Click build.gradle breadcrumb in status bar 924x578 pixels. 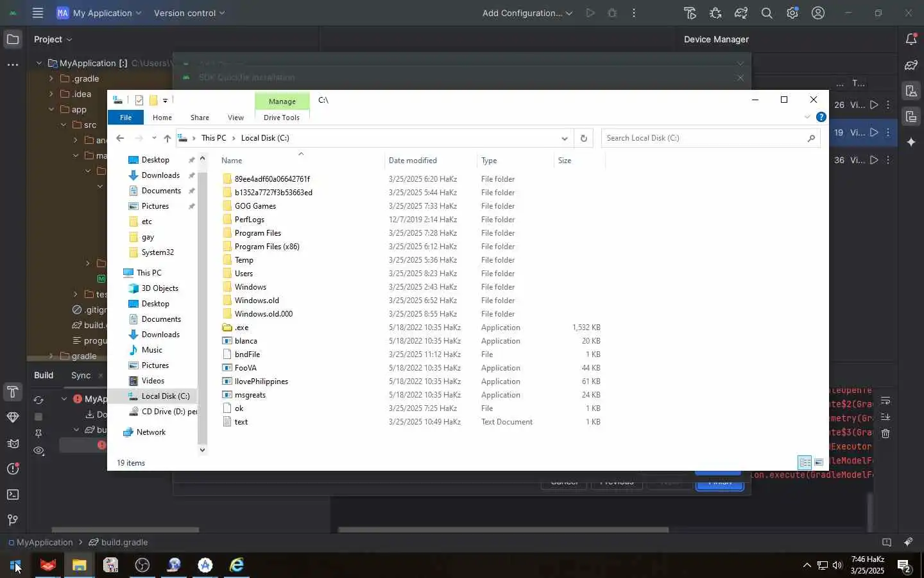pos(119,542)
